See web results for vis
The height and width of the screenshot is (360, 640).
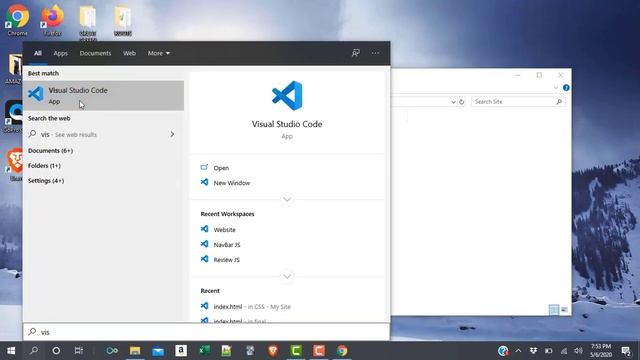(103, 134)
